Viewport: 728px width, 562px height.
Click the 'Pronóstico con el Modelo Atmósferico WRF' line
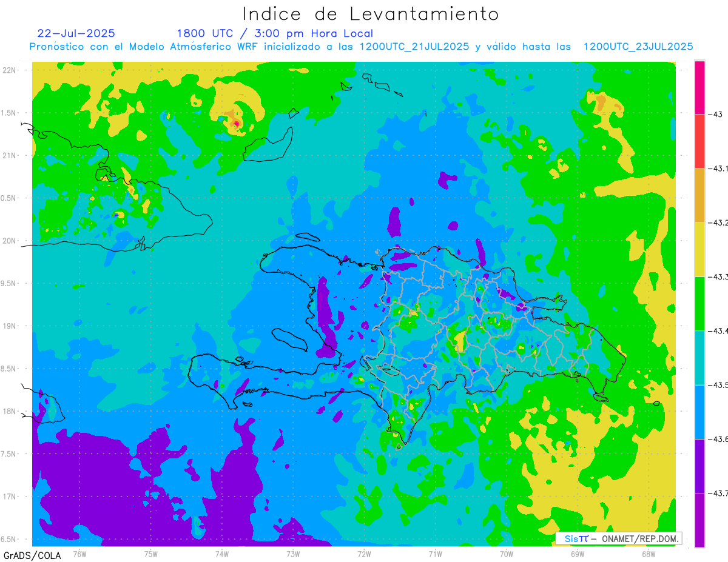tap(362, 46)
